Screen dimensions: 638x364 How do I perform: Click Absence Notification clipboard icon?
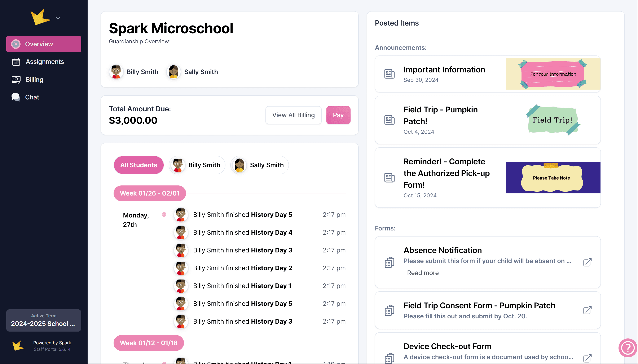click(x=389, y=262)
